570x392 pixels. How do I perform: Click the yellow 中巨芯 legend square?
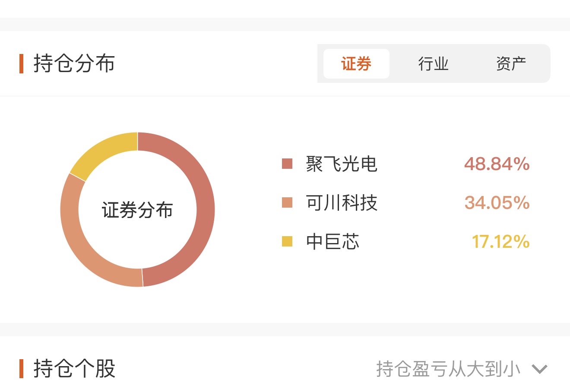[287, 241]
